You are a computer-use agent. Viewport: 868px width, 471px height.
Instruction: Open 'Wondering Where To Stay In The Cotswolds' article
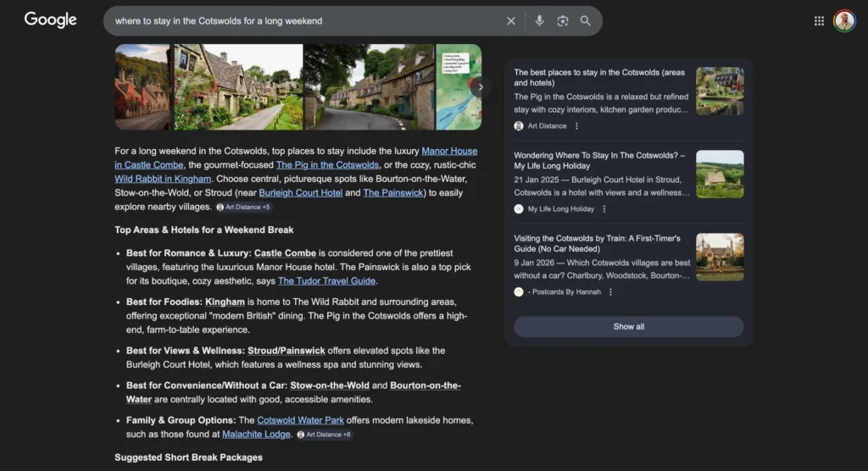tap(599, 160)
